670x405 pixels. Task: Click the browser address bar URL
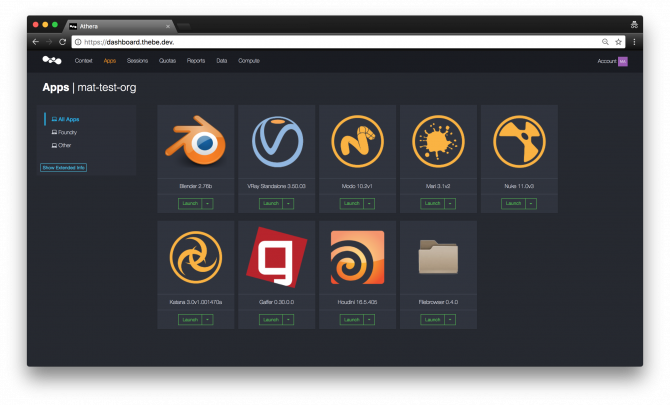coord(129,42)
